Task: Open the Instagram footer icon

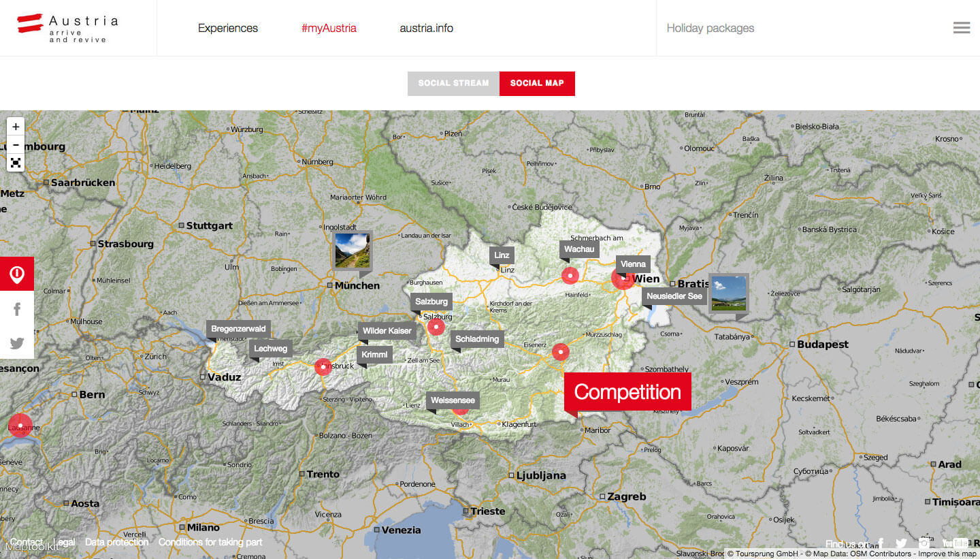Action: (924, 543)
